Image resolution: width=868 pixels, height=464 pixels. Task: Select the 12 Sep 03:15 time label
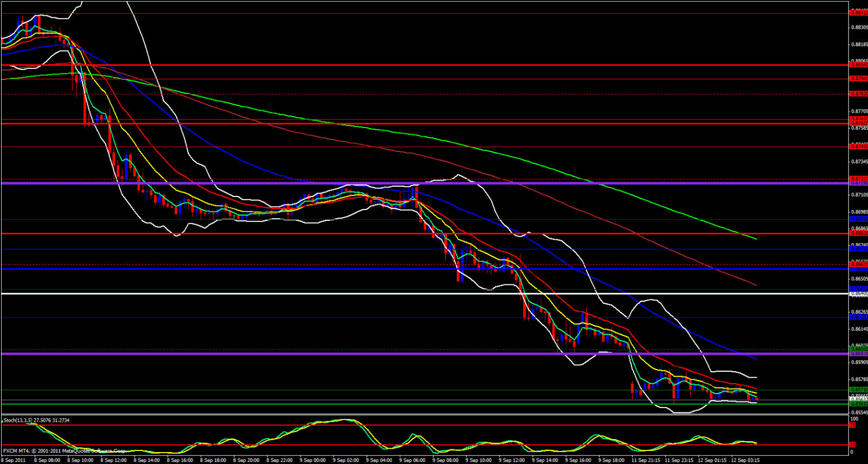click(745, 460)
